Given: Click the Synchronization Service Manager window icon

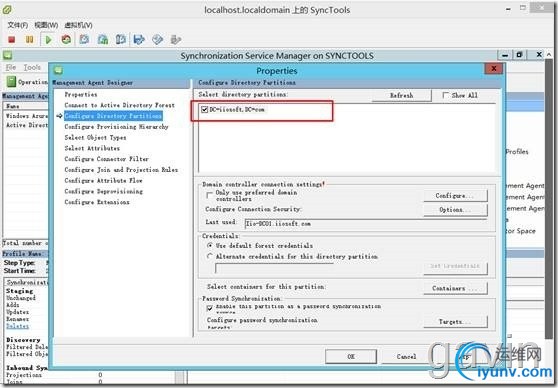Looking at the screenshot, I should tap(8, 55).
